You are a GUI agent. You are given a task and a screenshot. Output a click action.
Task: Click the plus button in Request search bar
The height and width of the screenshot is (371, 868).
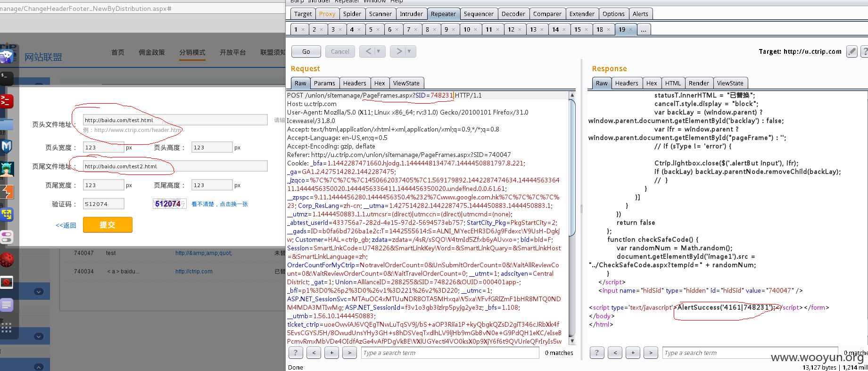click(x=331, y=353)
